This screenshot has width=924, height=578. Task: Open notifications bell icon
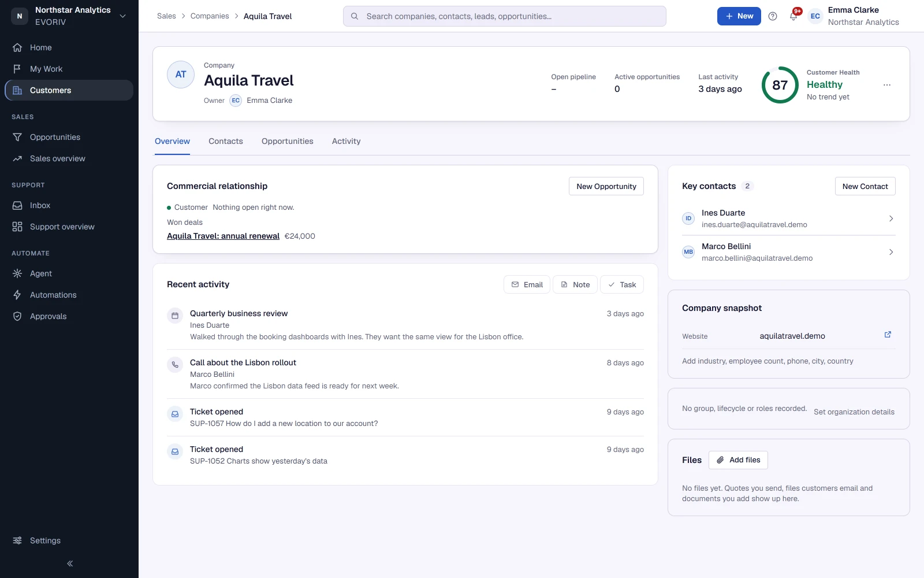[793, 16]
